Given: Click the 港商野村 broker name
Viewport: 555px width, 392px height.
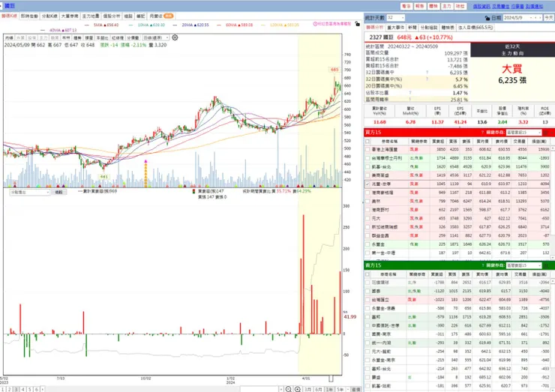Looking at the screenshot, I should [380, 210].
